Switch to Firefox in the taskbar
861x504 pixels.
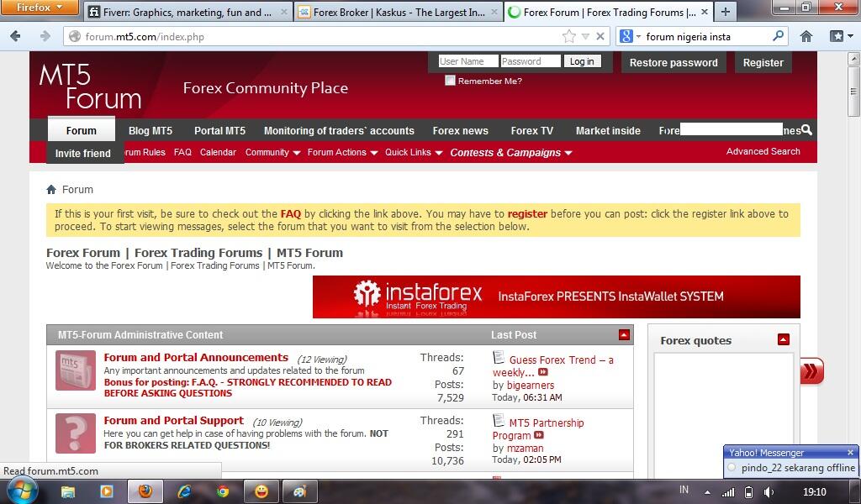point(145,491)
